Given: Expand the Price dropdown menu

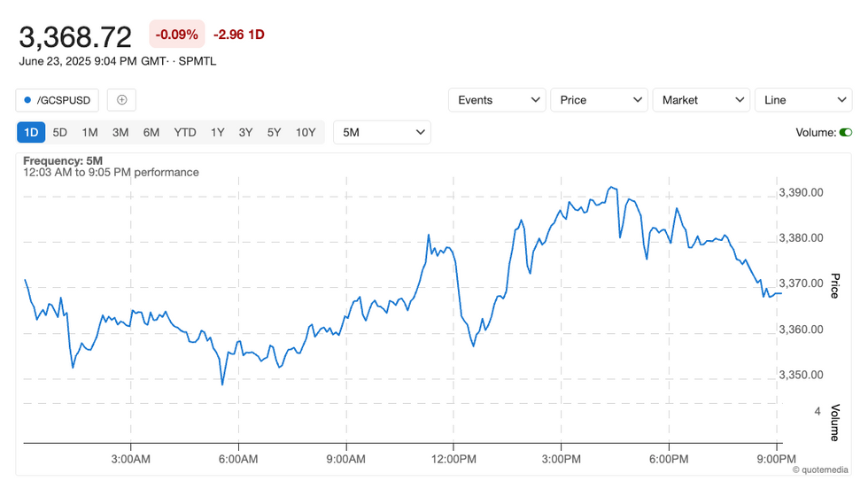Looking at the screenshot, I should pyautogui.click(x=599, y=100).
